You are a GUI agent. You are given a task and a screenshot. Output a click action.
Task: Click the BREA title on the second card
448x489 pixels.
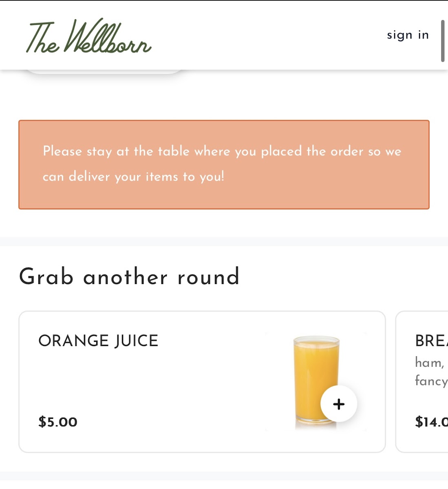(x=431, y=341)
